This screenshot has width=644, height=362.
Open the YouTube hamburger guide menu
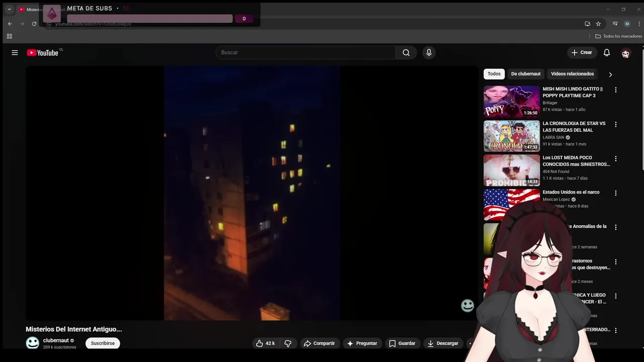pyautogui.click(x=15, y=53)
